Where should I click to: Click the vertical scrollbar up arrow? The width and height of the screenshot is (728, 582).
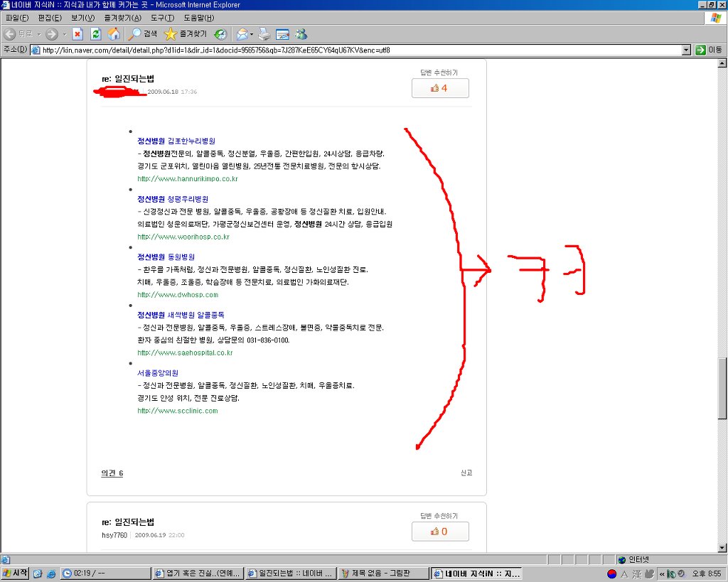tap(722, 63)
